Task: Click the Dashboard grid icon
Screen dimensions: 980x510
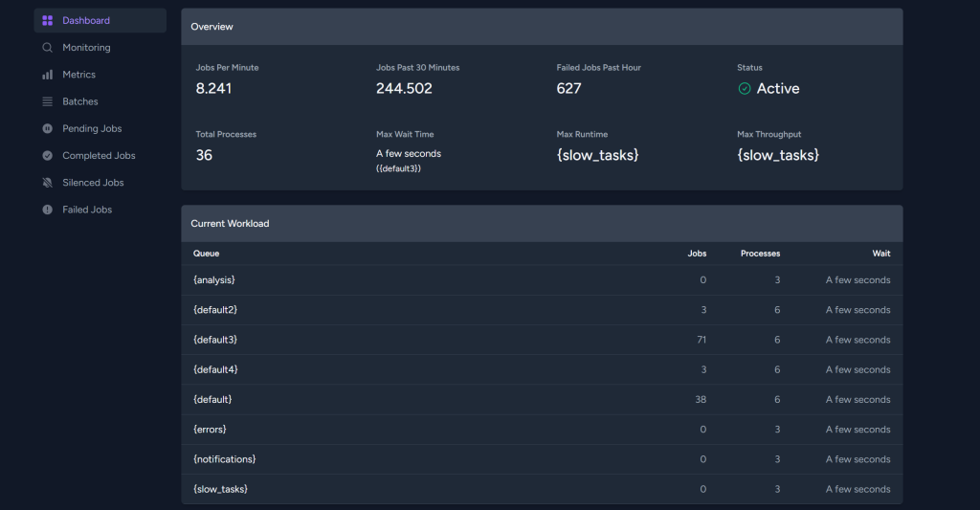Action: [48, 21]
